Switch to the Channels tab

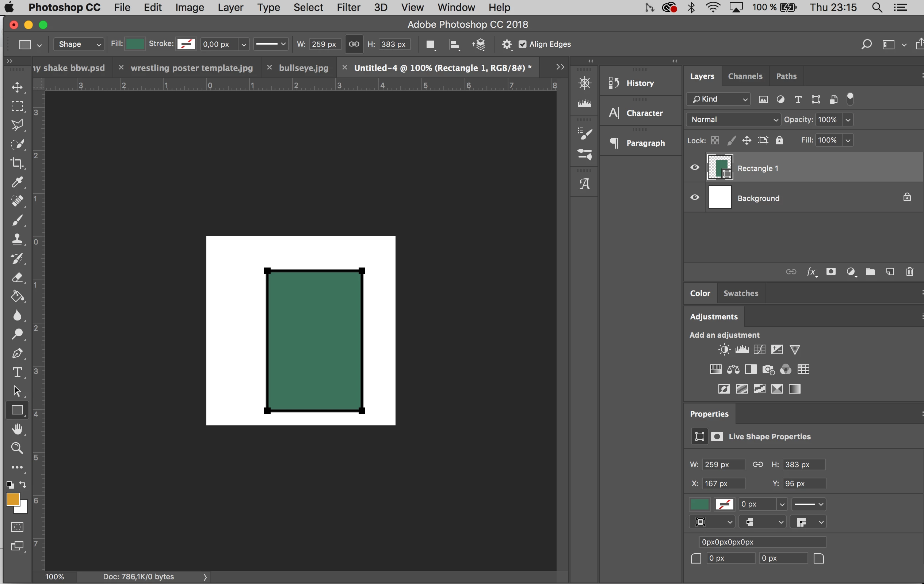point(745,76)
